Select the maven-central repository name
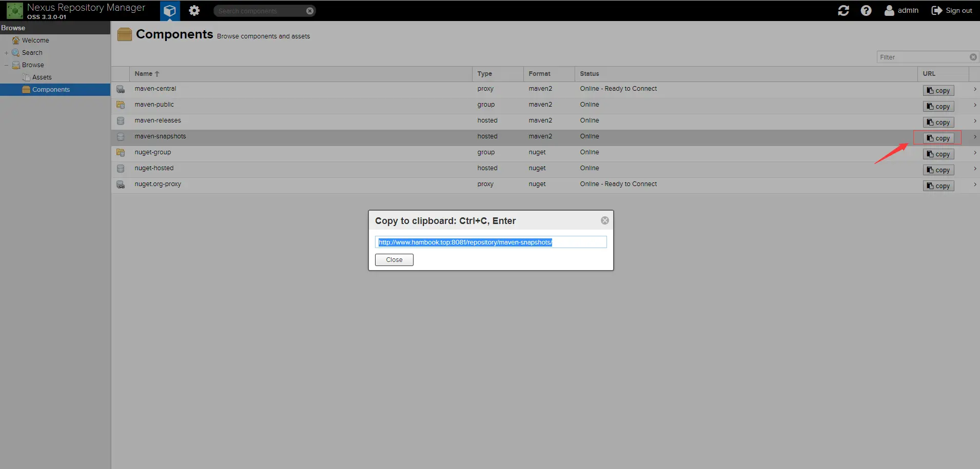 pos(155,89)
